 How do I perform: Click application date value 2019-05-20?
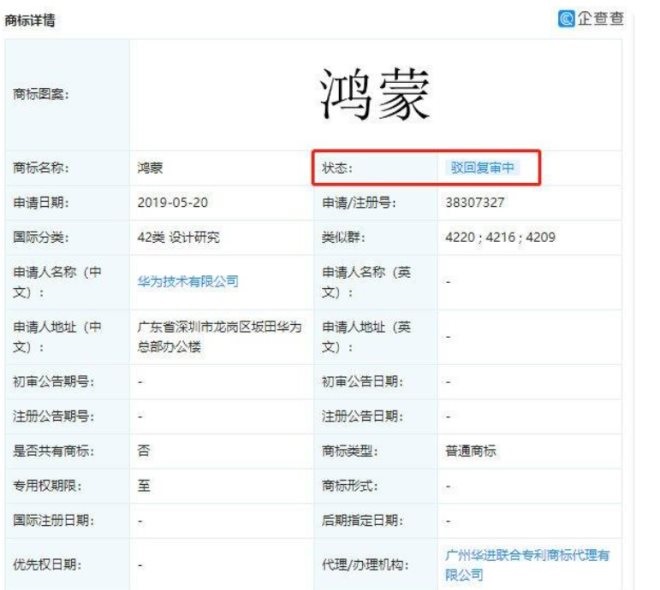(173, 202)
